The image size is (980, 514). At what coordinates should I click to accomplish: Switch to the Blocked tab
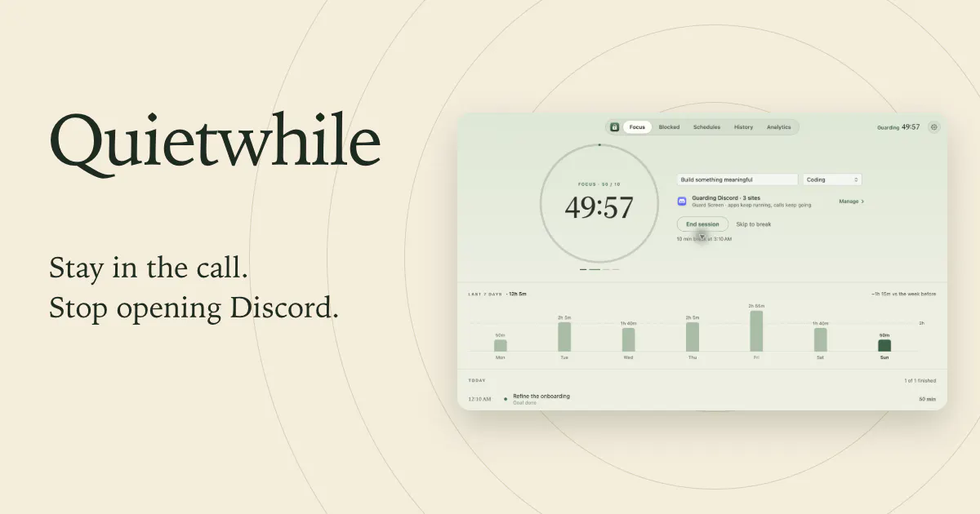pyautogui.click(x=669, y=127)
